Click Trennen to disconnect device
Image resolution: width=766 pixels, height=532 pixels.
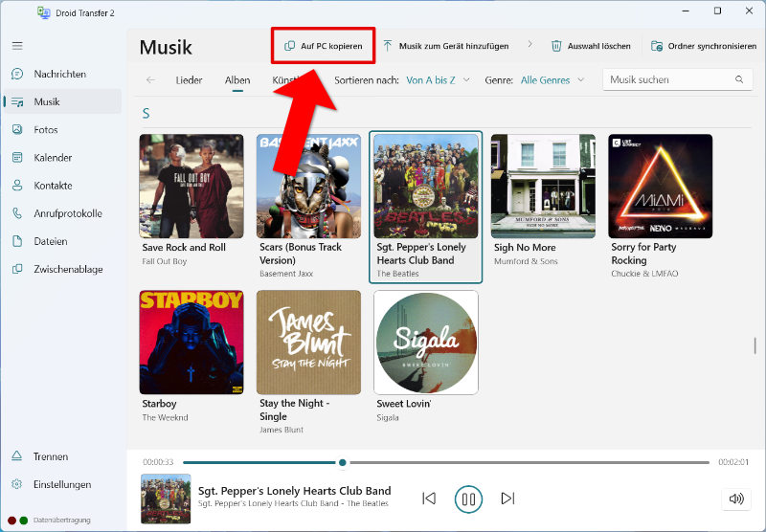click(51, 456)
